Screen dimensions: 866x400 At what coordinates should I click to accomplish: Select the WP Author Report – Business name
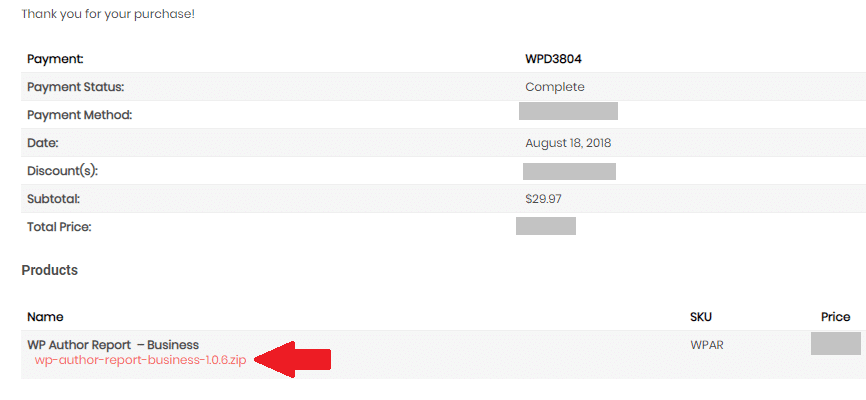[113, 345]
